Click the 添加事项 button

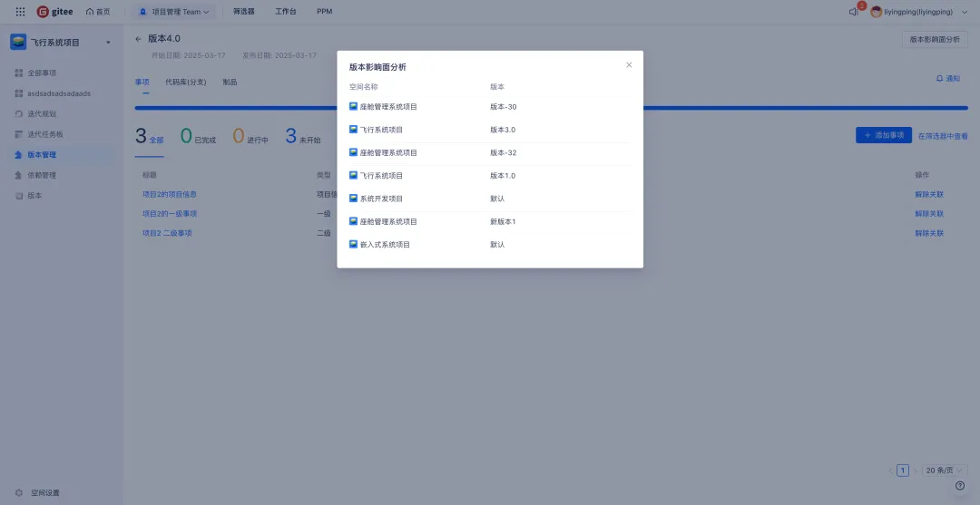point(884,135)
